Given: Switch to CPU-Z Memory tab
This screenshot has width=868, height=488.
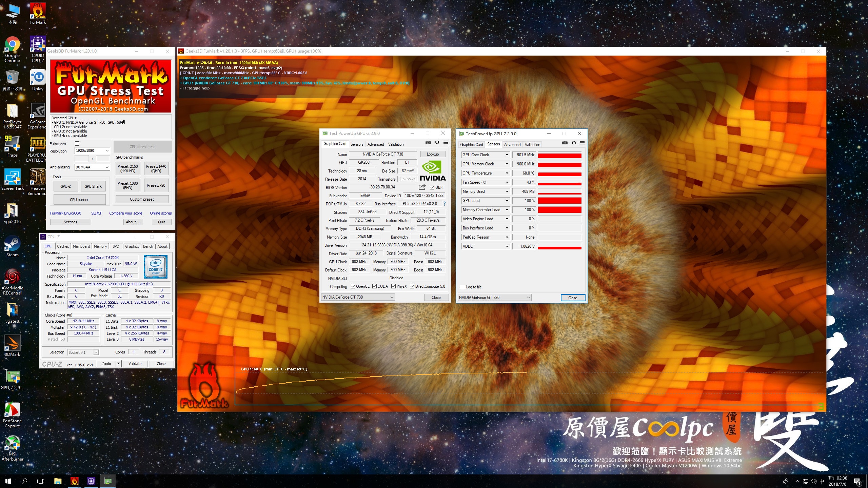Looking at the screenshot, I should coord(100,246).
